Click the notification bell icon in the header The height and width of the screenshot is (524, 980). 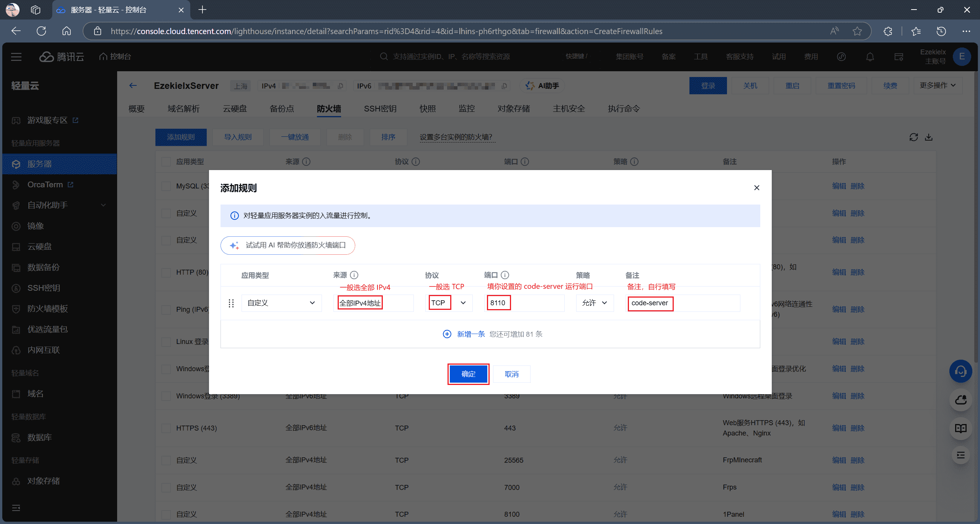pyautogui.click(x=870, y=57)
